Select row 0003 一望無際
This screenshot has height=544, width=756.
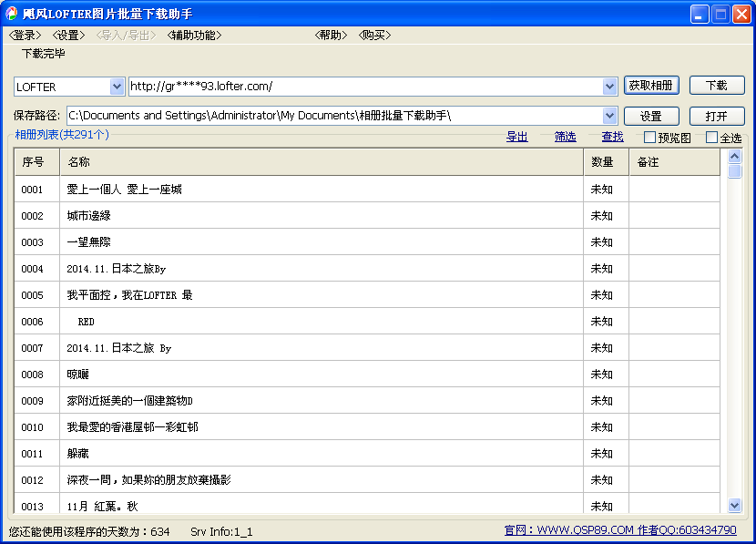click(x=367, y=242)
